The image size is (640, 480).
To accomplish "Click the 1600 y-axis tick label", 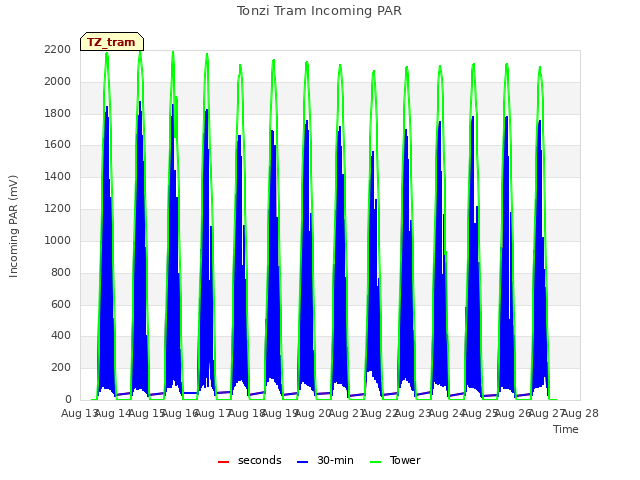I will point(58,145).
